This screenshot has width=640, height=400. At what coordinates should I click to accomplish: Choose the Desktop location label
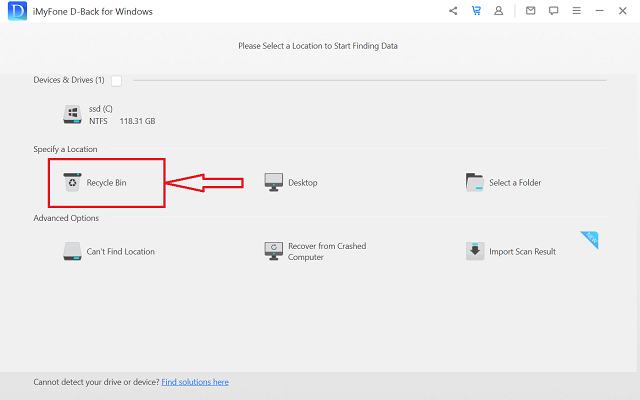(x=302, y=182)
